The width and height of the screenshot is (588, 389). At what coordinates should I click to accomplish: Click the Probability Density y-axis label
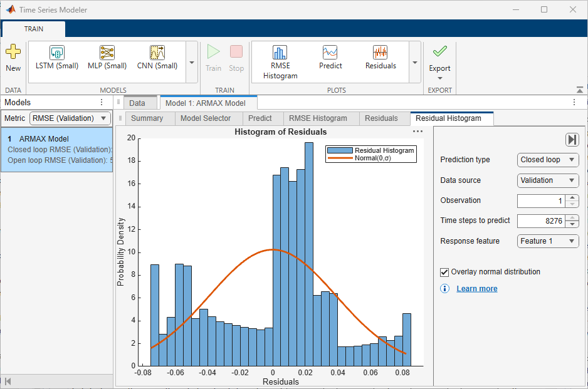[120, 252]
